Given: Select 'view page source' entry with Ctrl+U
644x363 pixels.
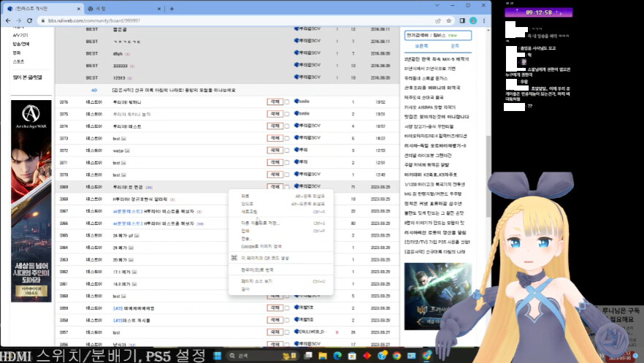Looking at the screenshot, I should (281, 281).
